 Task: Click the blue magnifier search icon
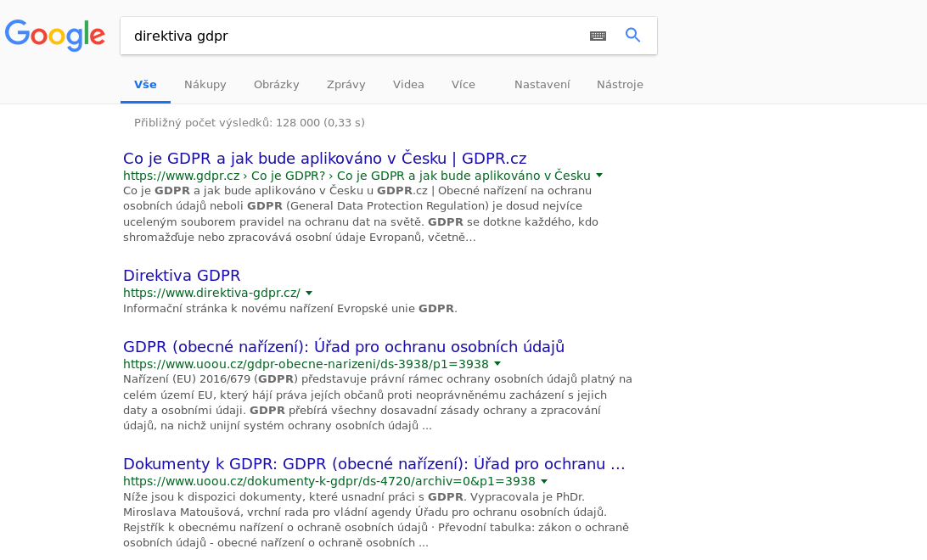coord(632,35)
